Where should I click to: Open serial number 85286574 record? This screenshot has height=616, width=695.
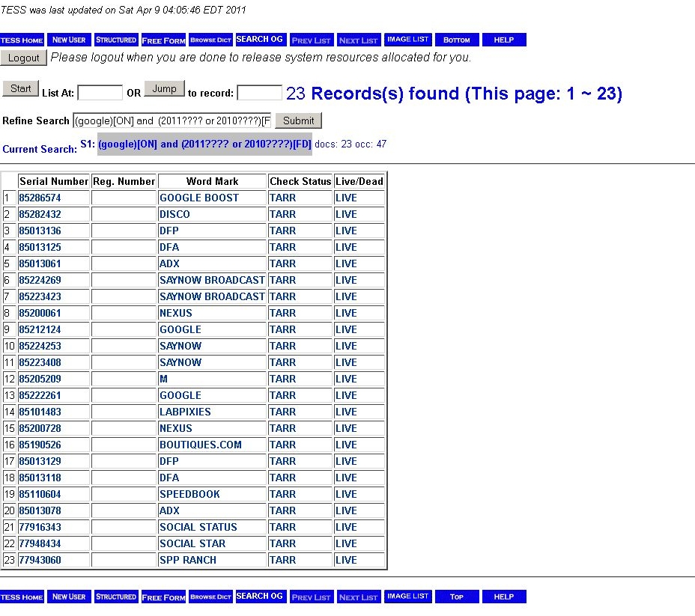coord(40,198)
